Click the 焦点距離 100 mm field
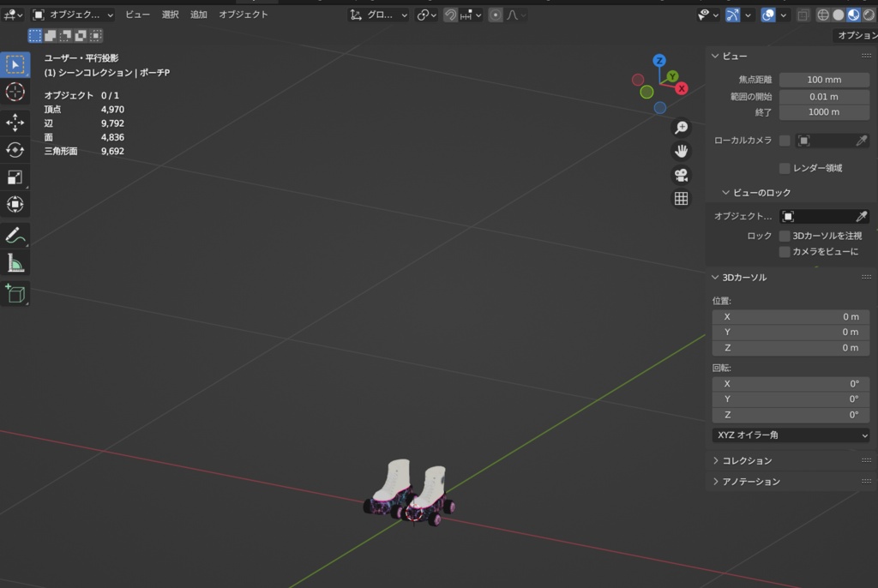This screenshot has width=878, height=588. coord(824,80)
